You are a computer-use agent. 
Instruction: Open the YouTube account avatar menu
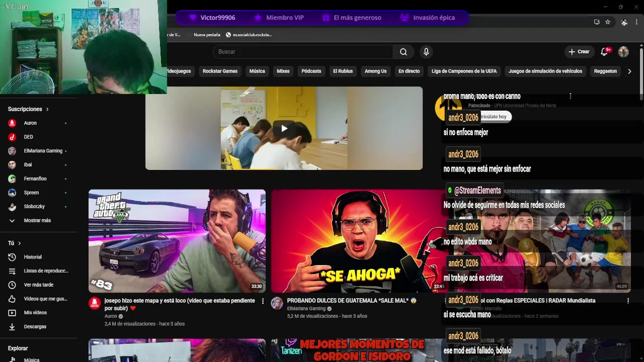pos(623,52)
